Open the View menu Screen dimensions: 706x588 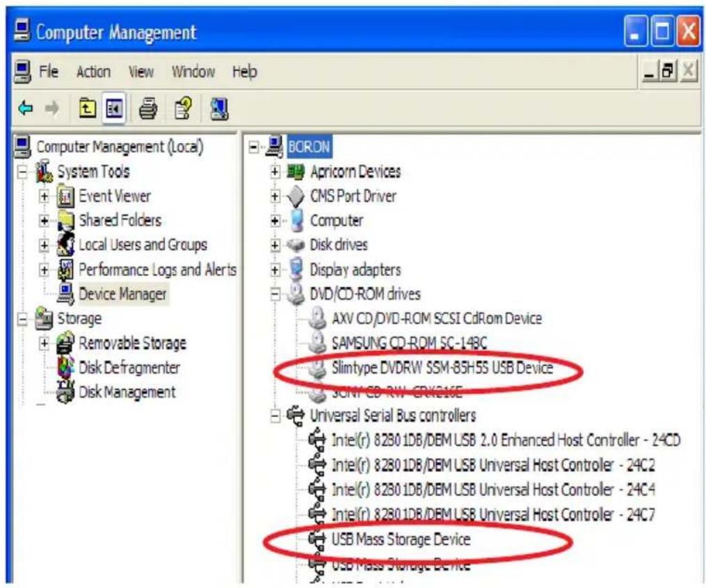(141, 72)
